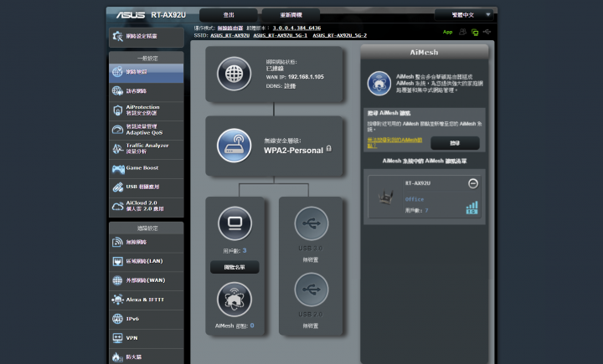This screenshot has height=364, width=603.
Task: Open the WAN settings globe icon
Action: tap(117, 280)
